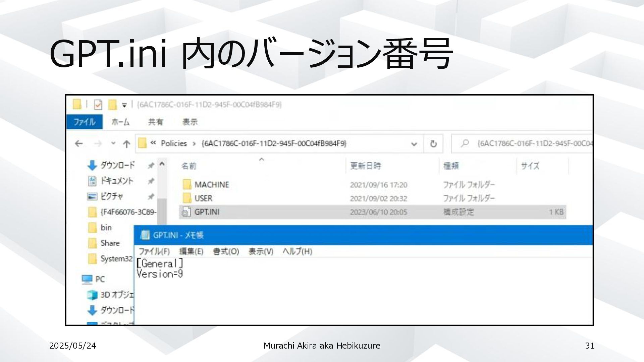
Task: Sort by the 更新日時 column header
Action: coord(366,166)
